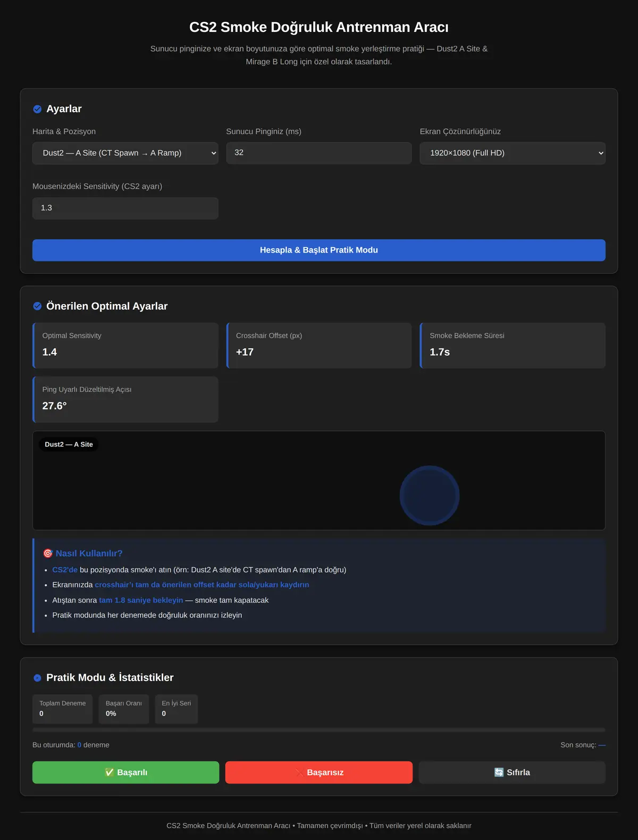Viewport: 638px width, 840px height.
Task: Click the target icon beside Nasıl Kullanılır
Action: pos(48,553)
